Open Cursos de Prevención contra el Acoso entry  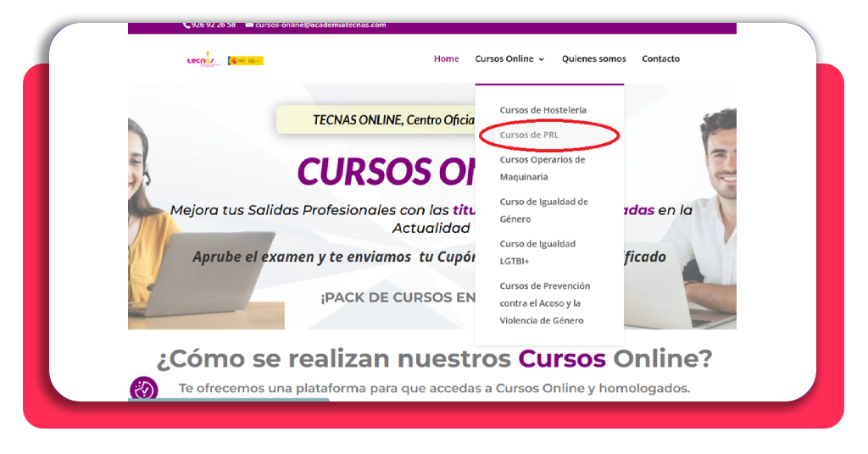tap(545, 303)
